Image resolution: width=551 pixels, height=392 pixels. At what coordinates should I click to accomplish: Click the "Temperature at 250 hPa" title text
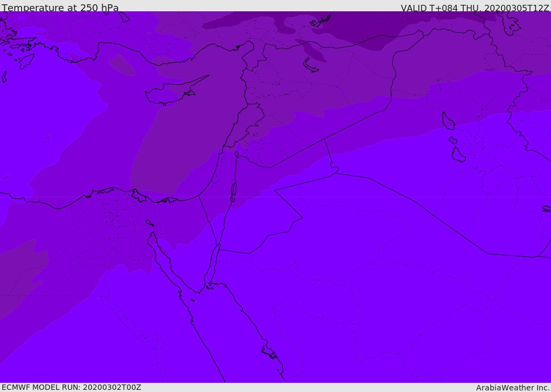coord(60,8)
